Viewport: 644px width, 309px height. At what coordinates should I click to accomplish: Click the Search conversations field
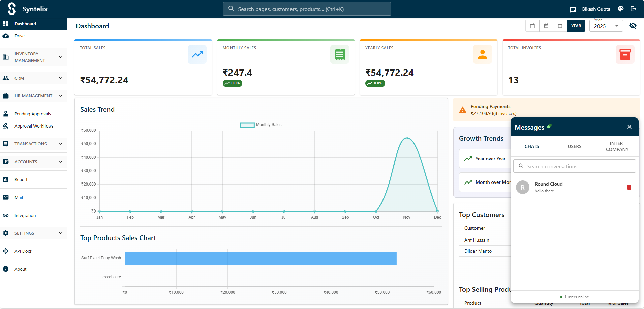(574, 166)
